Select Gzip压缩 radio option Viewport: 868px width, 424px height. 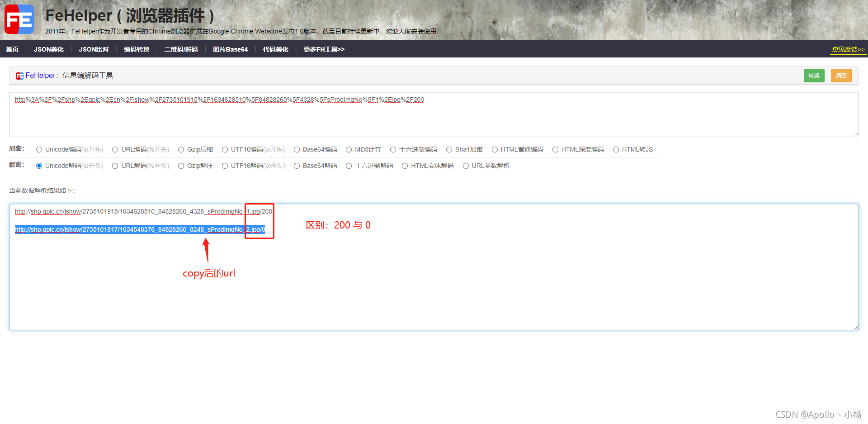click(181, 150)
